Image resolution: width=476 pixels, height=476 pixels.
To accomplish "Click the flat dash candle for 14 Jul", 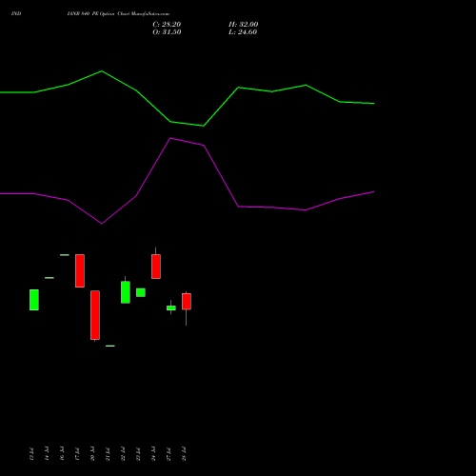I will [x=50, y=278].
